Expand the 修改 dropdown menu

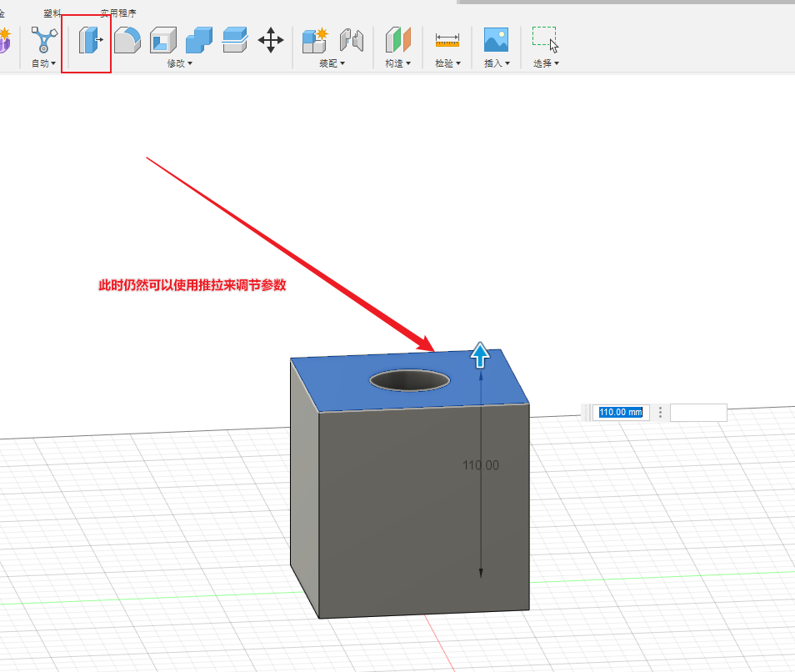[x=180, y=63]
